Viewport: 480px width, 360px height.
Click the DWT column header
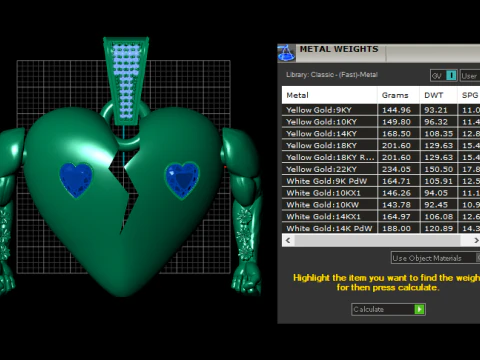[438, 95]
